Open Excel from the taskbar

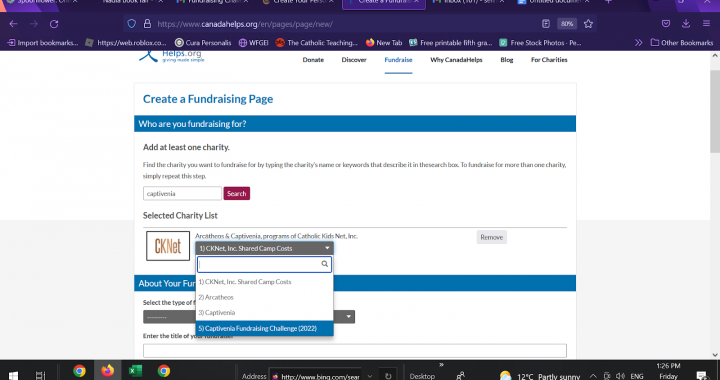point(135,370)
